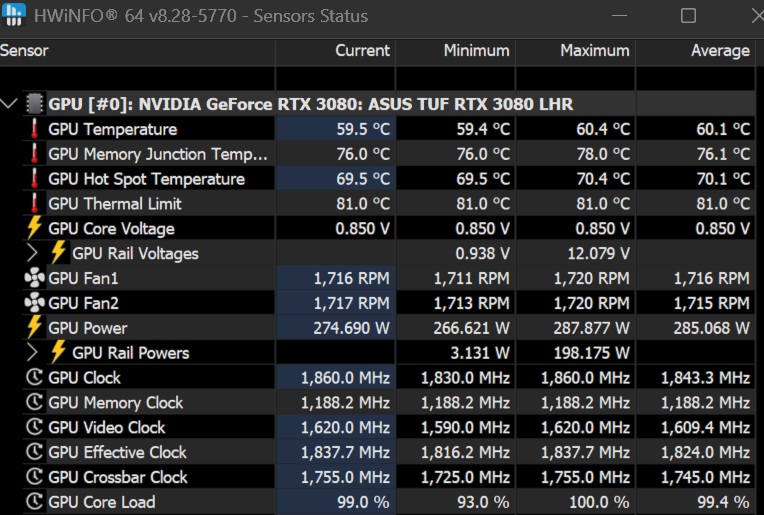Click the Minimum column header
This screenshot has height=515, width=764.
456,51
